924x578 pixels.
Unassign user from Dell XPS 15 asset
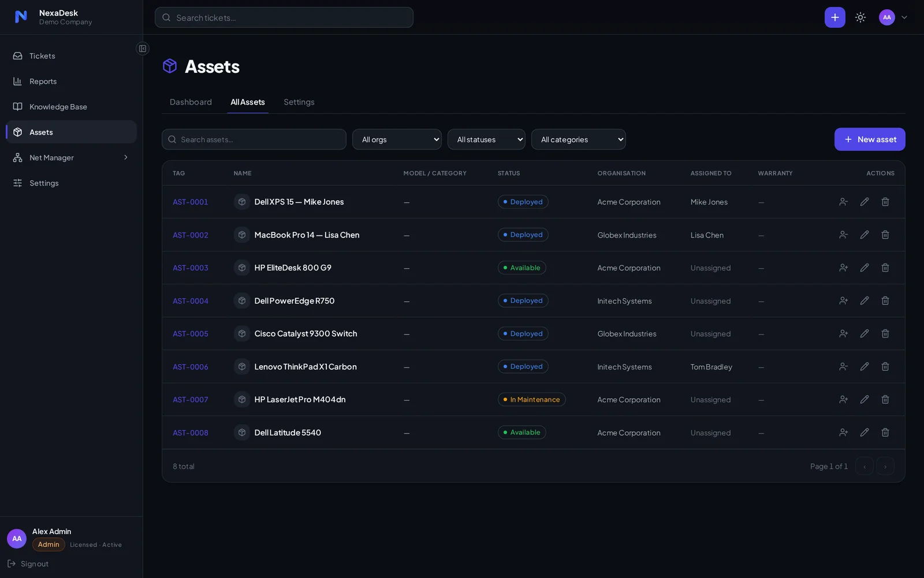[844, 202]
